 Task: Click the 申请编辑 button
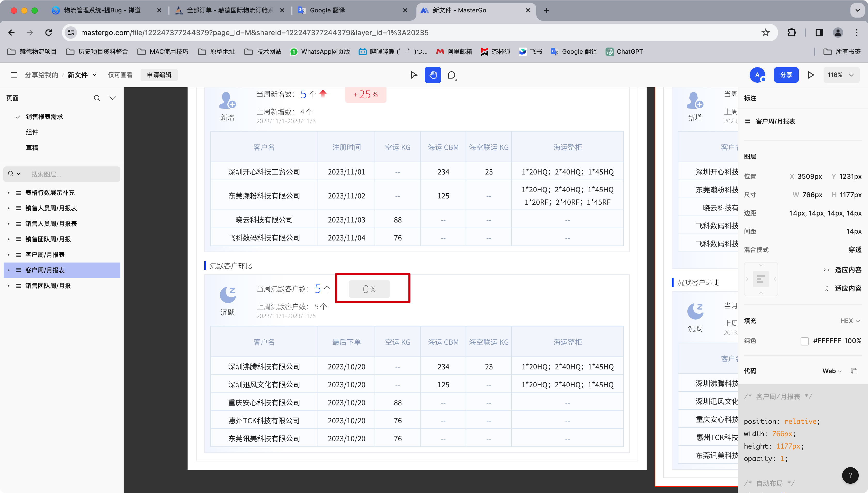pyautogui.click(x=159, y=75)
